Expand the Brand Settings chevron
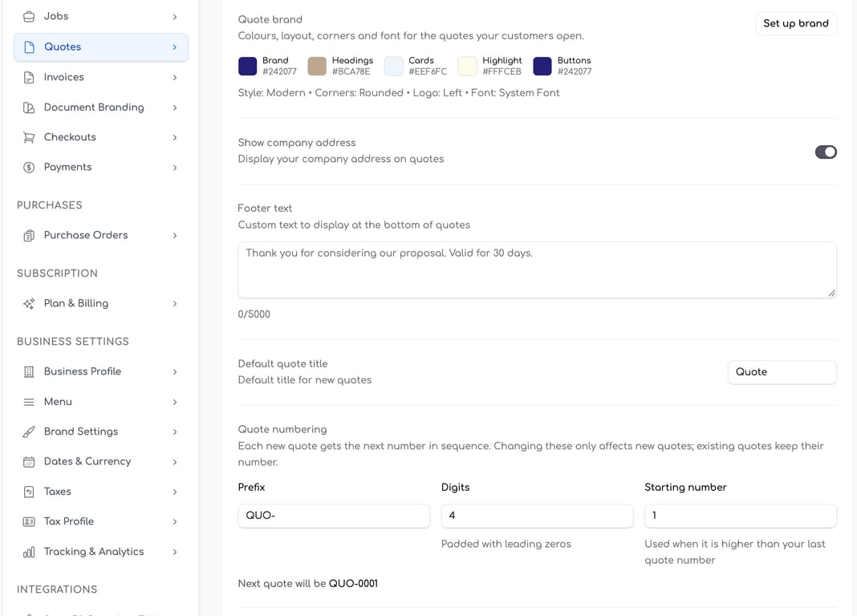The height and width of the screenshot is (616, 857). [175, 432]
